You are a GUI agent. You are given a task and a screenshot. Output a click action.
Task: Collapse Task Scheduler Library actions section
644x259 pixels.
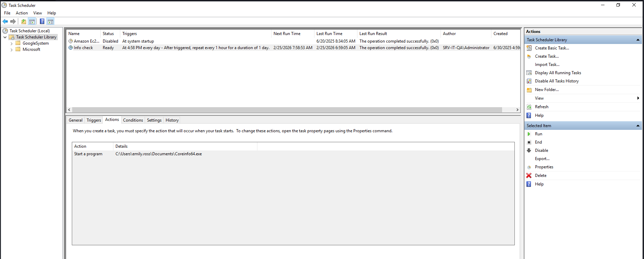(x=638, y=40)
